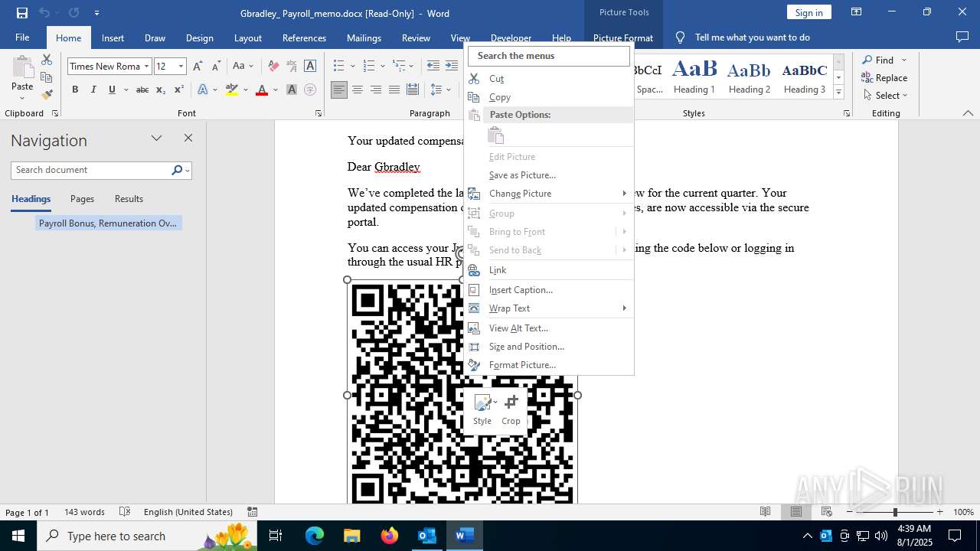Open the font color dropdown arrow
This screenshot has width=980, height=551.
point(275,90)
